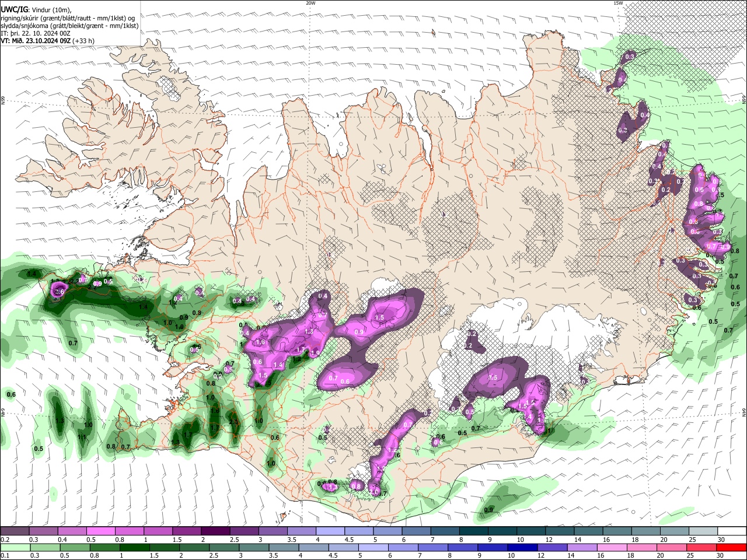This screenshot has width=747, height=560.
Task: Select the 12 swatch in the upper legend row
Action: click(560, 531)
